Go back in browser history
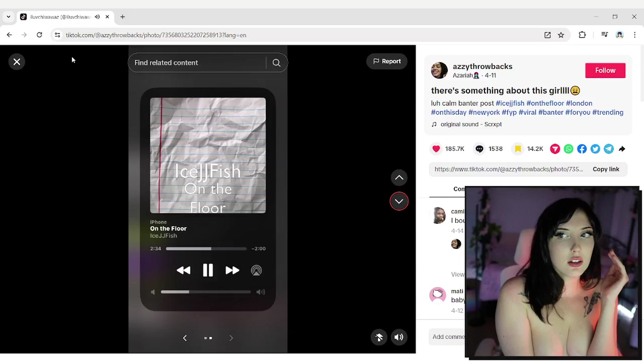 9,35
